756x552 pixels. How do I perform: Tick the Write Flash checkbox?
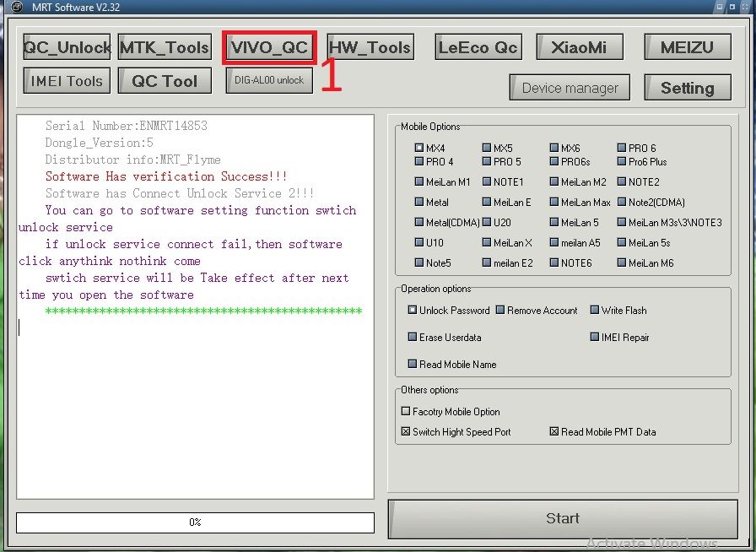(595, 310)
